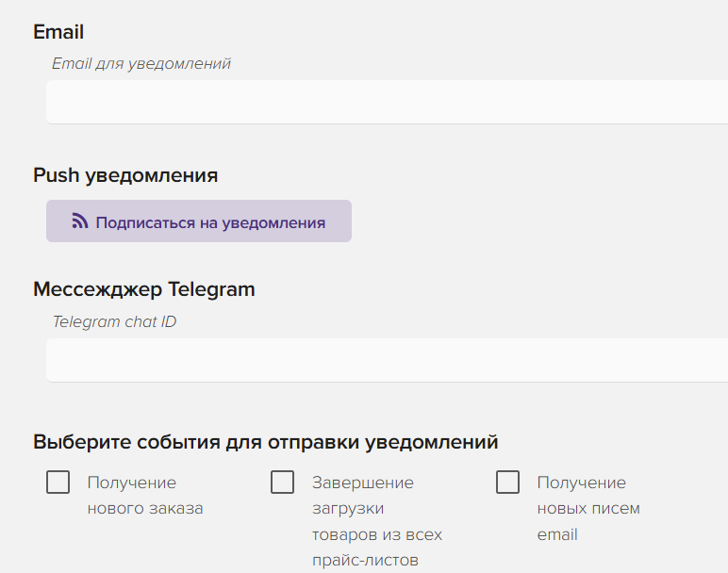Enable Получение нового заказа checkbox
Viewport: 728px width, 573px height.
[x=58, y=482]
